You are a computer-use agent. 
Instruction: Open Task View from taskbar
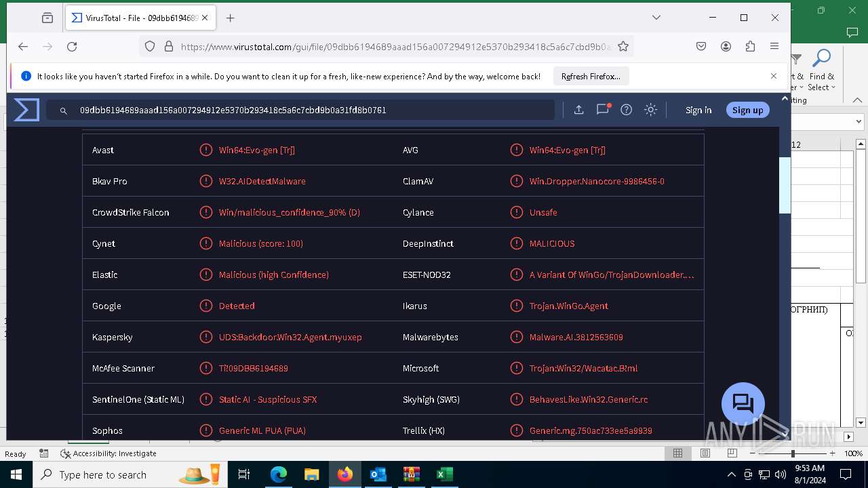click(245, 474)
